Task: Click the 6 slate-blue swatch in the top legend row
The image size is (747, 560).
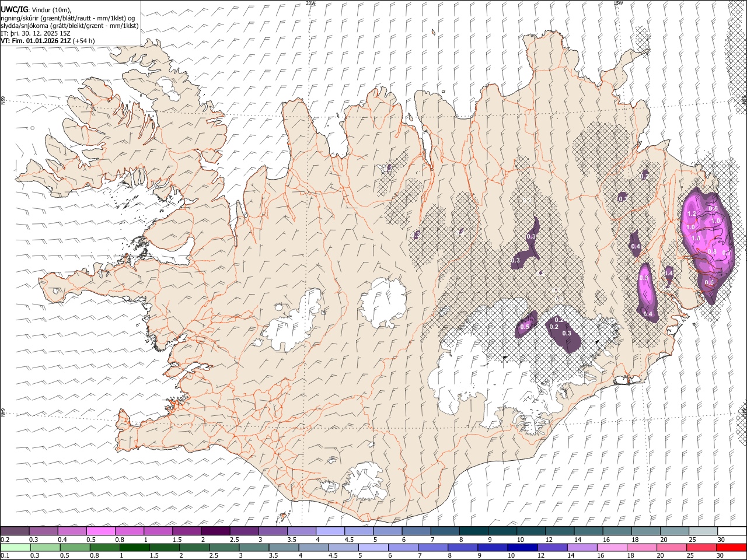Action: pos(417,531)
